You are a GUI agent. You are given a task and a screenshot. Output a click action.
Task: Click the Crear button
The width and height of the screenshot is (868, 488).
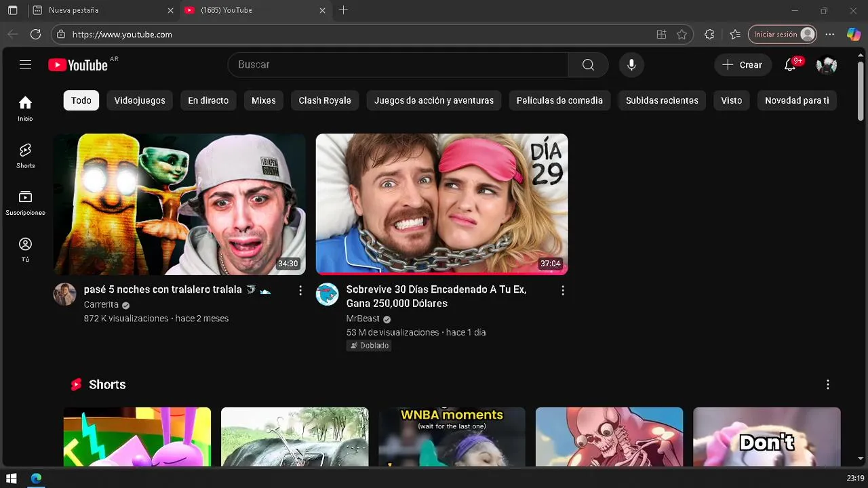743,64
